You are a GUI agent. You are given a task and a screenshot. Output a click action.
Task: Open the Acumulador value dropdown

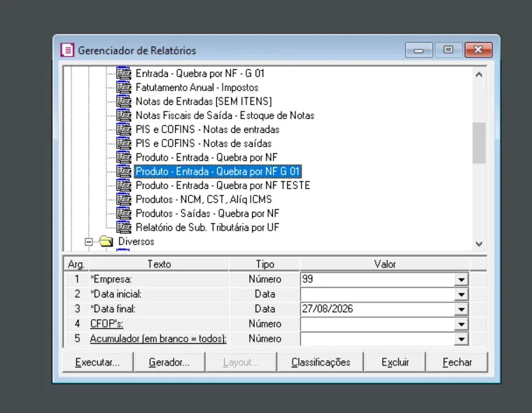point(461,339)
